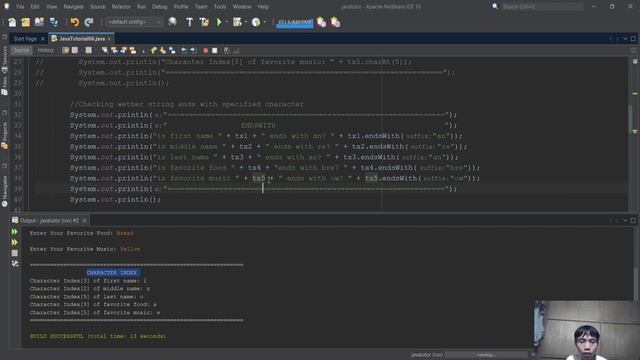Click Next Bookmark icon in editor toolbar
Image resolution: width=640 pixels, height=360 pixels.
[x=163, y=50]
